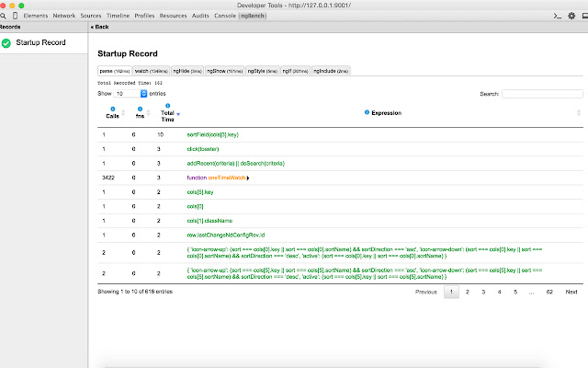Image resolution: width=588 pixels, height=368 pixels.
Task: Switch to the ngHide tab
Action: coord(187,71)
